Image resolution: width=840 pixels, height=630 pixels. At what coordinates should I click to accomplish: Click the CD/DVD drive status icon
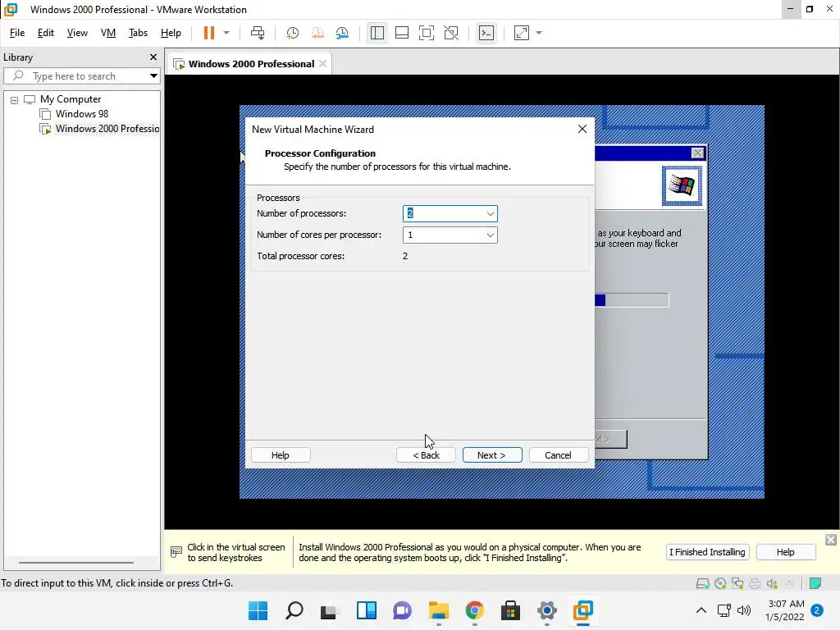[x=720, y=583]
